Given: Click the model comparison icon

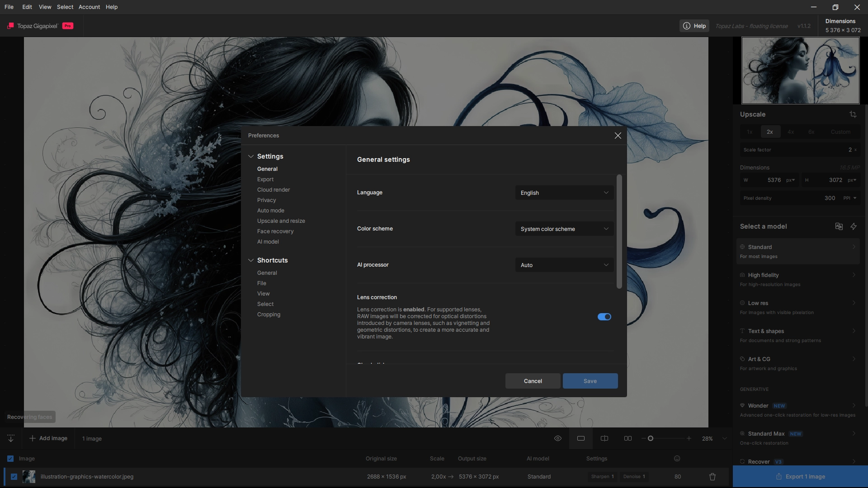Looking at the screenshot, I should 839,226.
